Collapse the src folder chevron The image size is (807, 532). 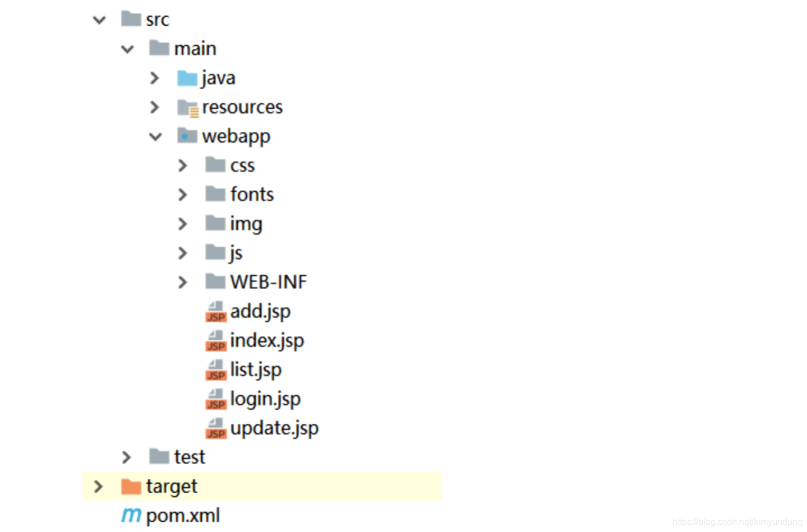point(99,20)
